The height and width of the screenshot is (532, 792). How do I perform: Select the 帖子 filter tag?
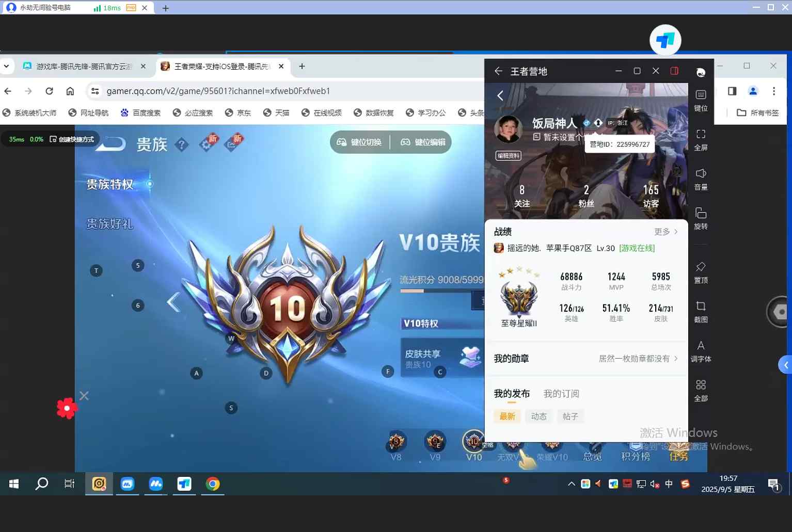pyautogui.click(x=571, y=416)
